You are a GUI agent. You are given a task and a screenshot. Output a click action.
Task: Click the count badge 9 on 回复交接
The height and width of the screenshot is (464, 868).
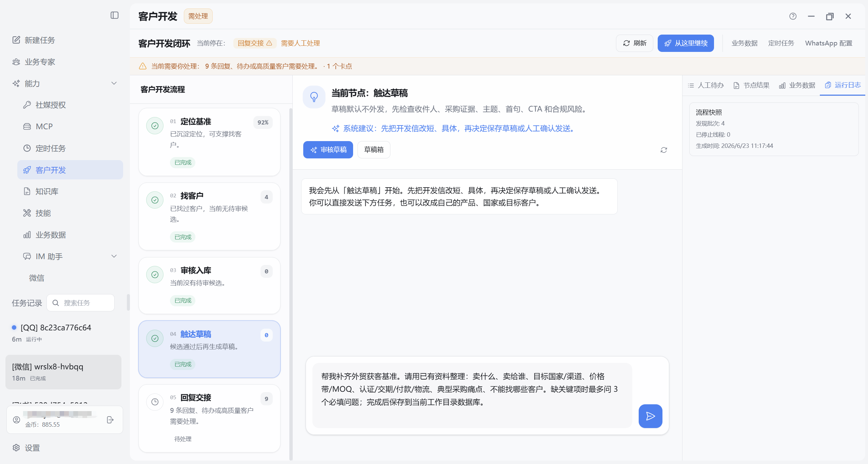click(x=266, y=399)
